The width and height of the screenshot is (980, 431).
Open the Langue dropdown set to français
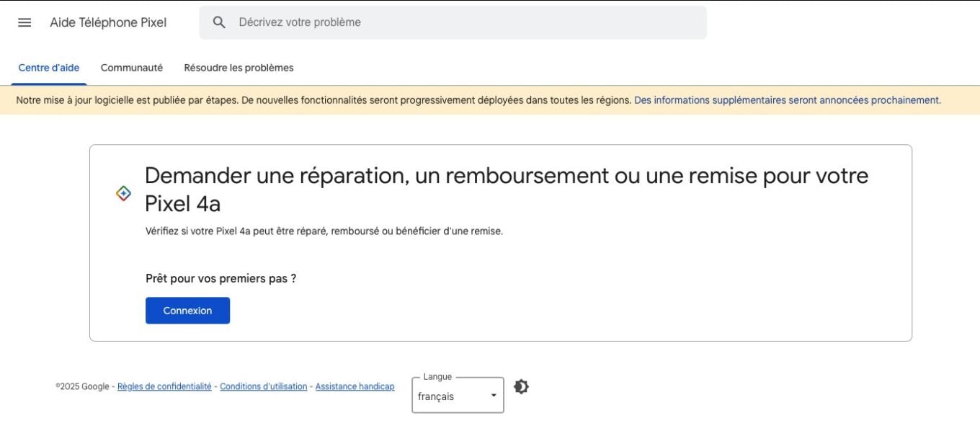click(458, 396)
